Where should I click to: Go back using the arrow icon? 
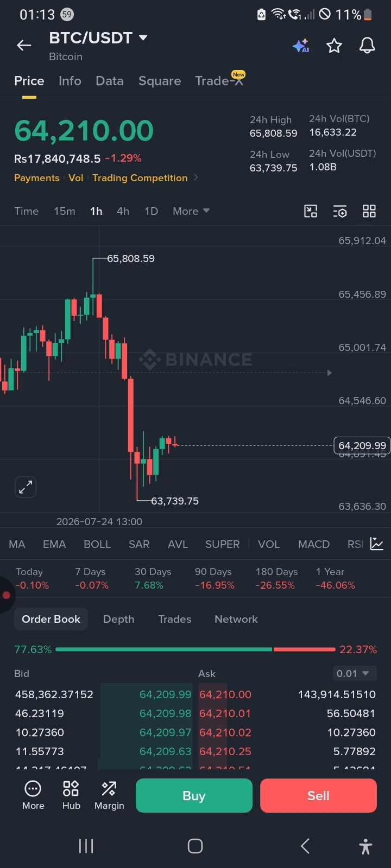tap(24, 46)
